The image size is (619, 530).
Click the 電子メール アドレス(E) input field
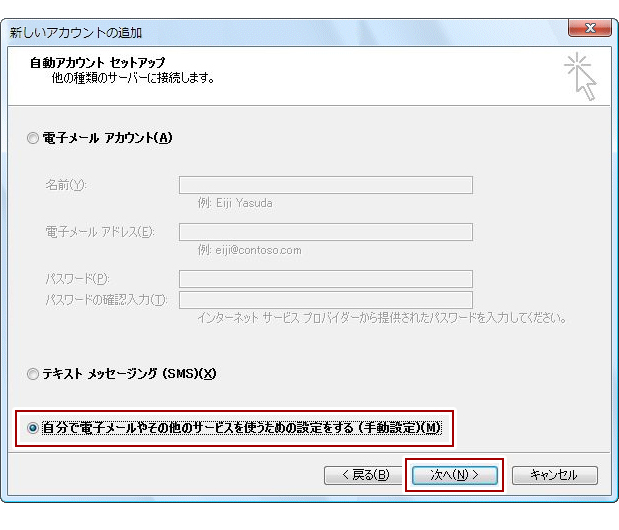[x=326, y=232]
